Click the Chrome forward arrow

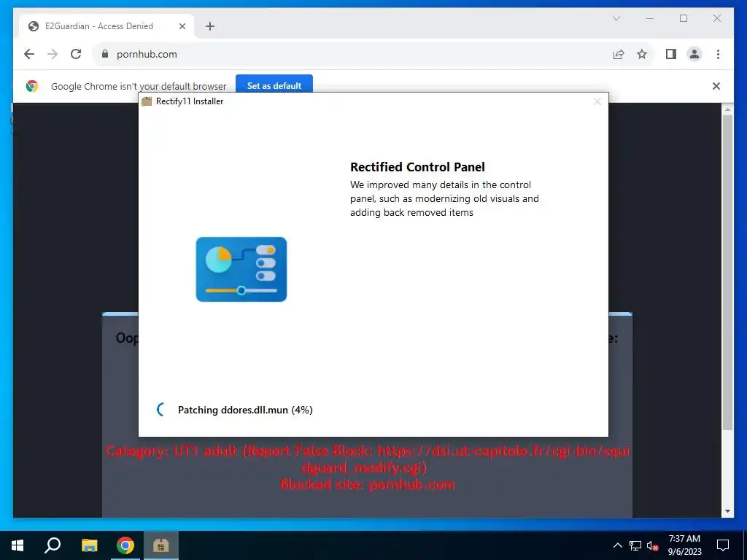pyautogui.click(x=53, y=54)
